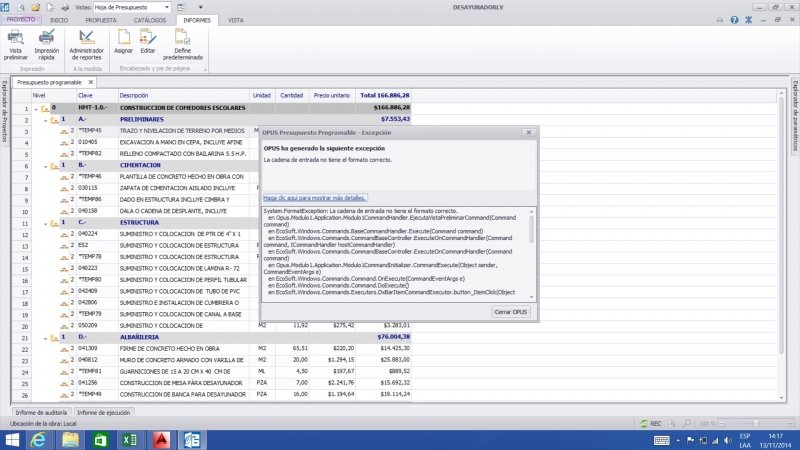
Task: Open Excel from the Windows taskbar
Action: coord(129,440)
